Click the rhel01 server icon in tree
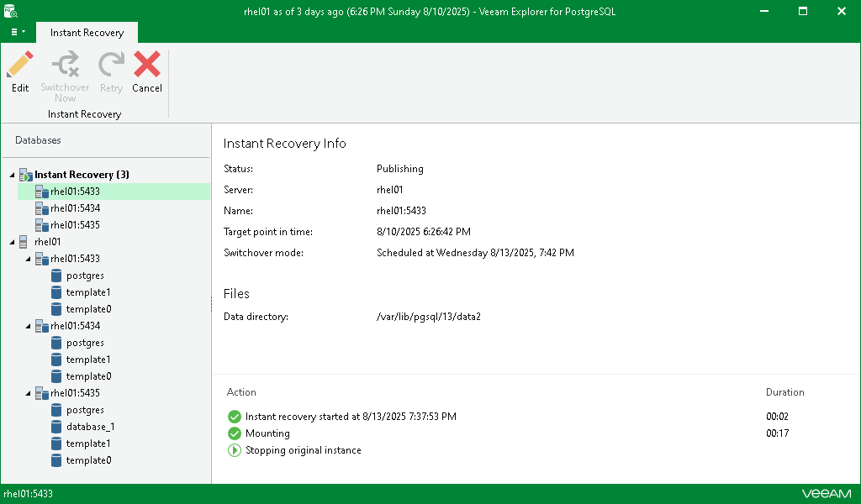Viewport: 861px width, 504px height. click(26, 242)
